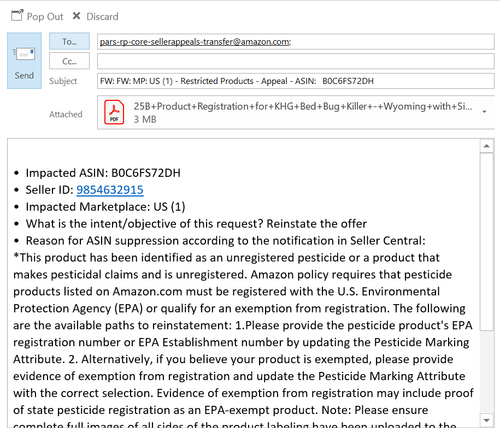Screen dimensions: 500x428
Task: Click the Subject line text field
Action: pyautogui.click(x=296, y=81)
